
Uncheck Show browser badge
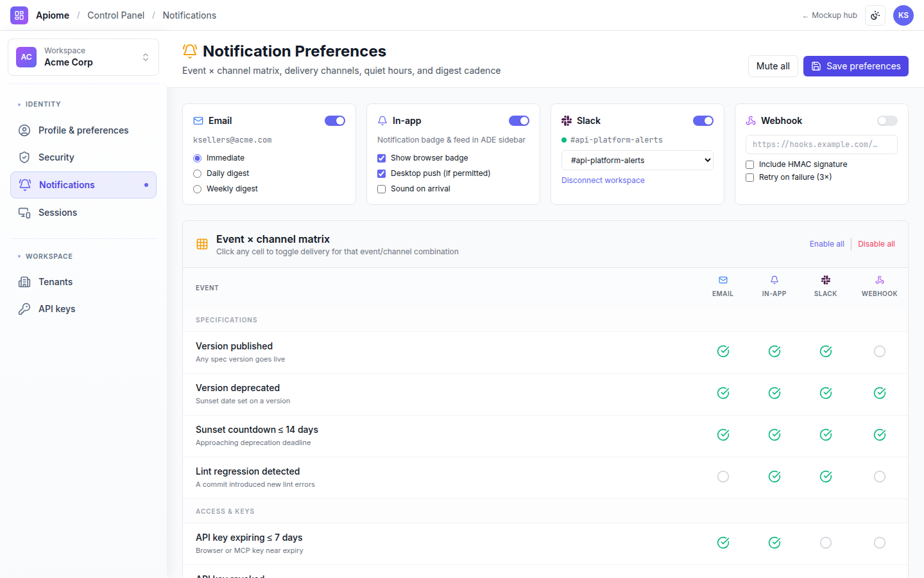point(381,158)
